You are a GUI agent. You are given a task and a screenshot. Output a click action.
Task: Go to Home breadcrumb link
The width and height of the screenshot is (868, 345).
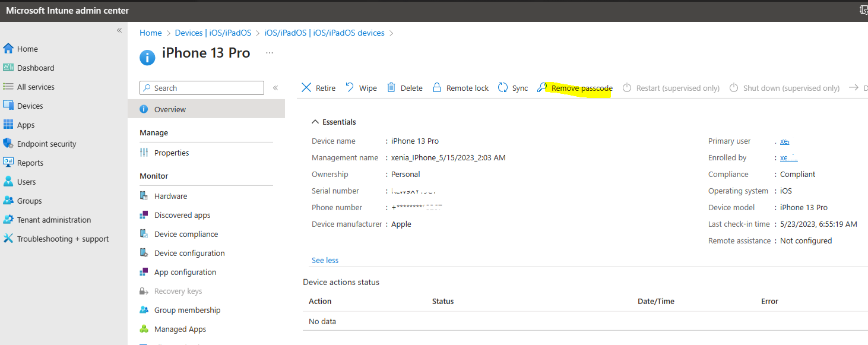click(x=151, y=33)
